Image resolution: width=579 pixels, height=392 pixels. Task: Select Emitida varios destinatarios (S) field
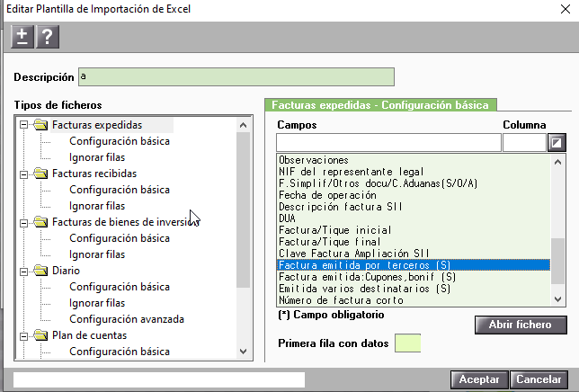click(414, 289)
